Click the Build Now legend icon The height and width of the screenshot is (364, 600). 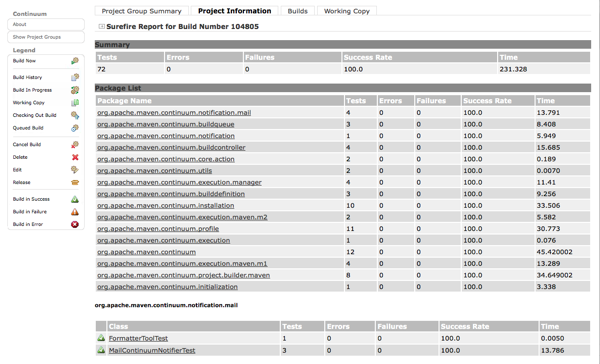[x=75, y=61]
